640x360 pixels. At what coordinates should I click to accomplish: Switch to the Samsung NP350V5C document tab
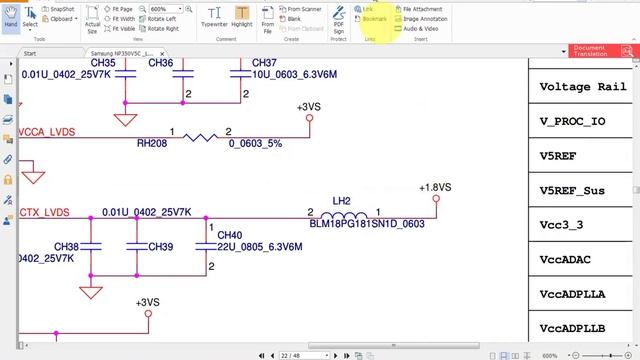tap(122, 53)
